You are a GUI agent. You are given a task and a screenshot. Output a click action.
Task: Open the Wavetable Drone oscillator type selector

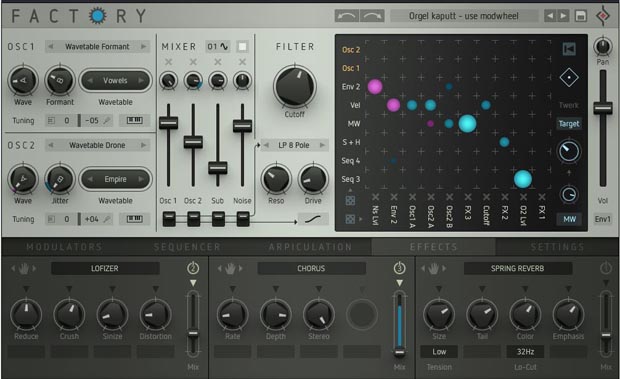tap(97, 145)
